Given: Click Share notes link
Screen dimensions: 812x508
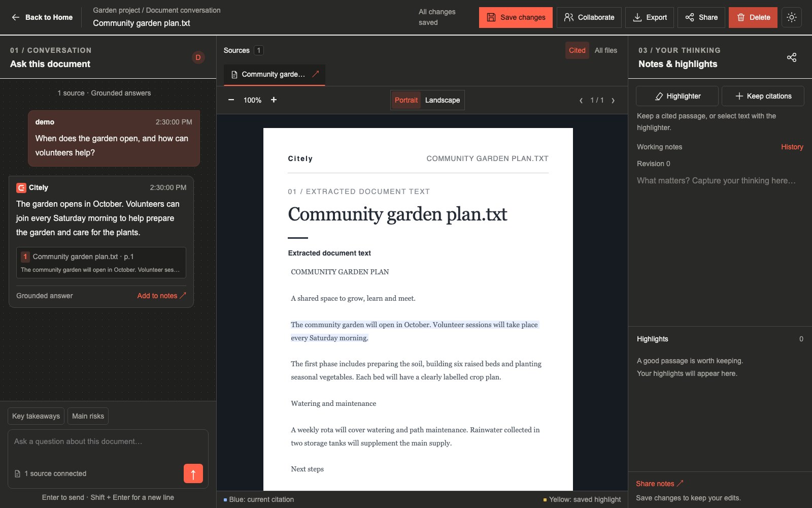Looking at the screenshot, I should click(660, 484).
